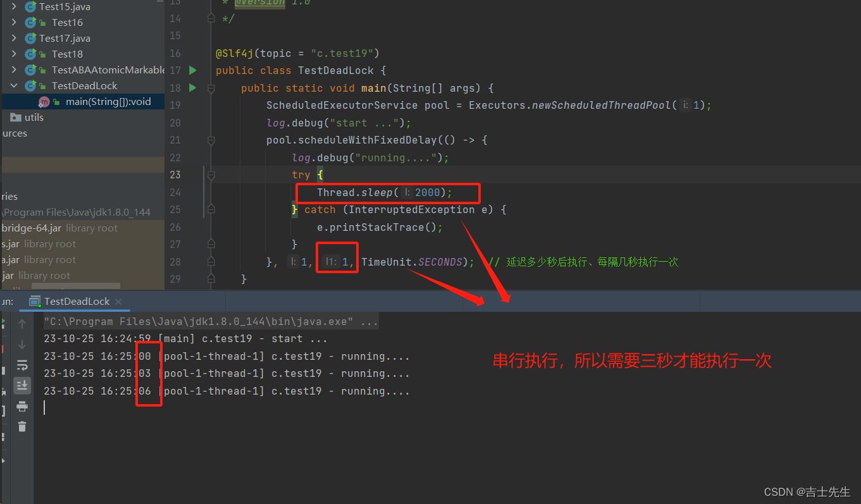Collapse the TestDeadLock tree node
Viewport: 861px width, 504px height.
[14, 86]
